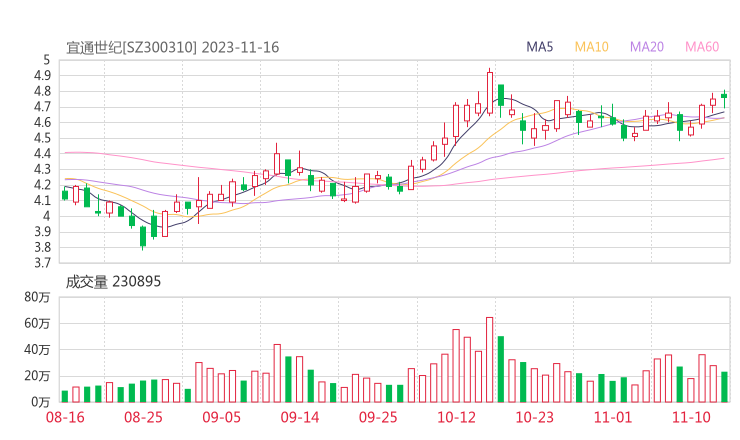Click the tallest red volume bar
This screenshot has height=440, width=740.
tap(489, 360)
